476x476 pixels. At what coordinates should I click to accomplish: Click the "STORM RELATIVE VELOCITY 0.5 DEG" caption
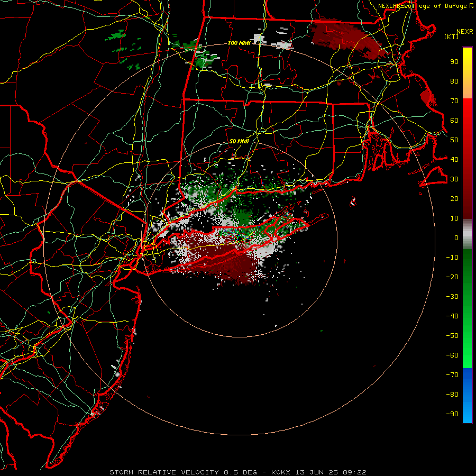coord(183,472)
